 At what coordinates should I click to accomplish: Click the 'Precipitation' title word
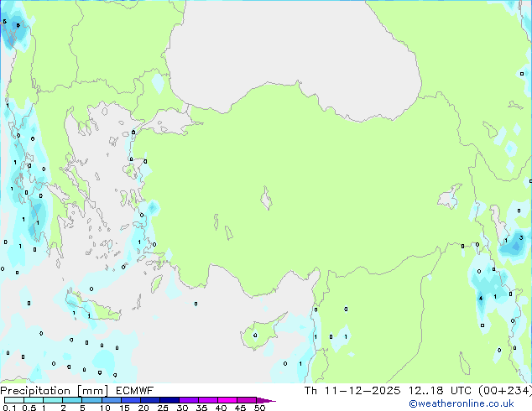click(x=35, y=391)
